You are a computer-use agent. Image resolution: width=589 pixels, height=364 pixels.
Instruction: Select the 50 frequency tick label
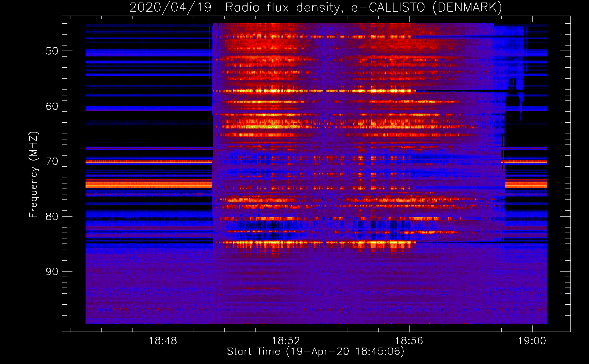[x=52, y=51]
